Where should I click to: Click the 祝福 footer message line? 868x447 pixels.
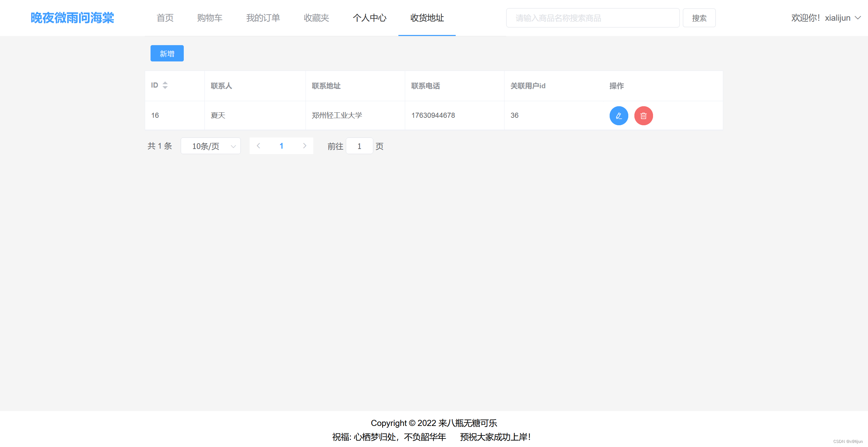(431, 437)
